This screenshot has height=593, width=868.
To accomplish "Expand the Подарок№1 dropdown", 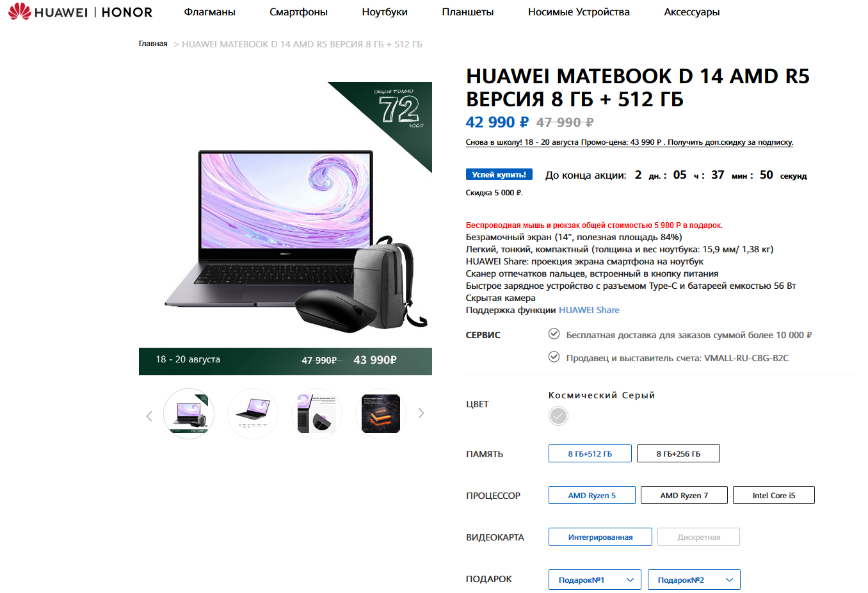I will click(595, 580).
